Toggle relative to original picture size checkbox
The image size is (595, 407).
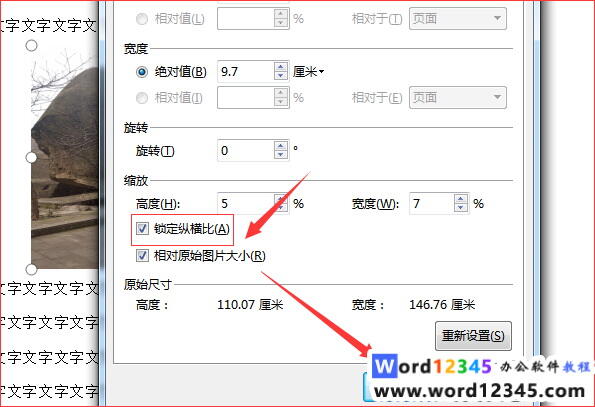(x=142, y=256)
